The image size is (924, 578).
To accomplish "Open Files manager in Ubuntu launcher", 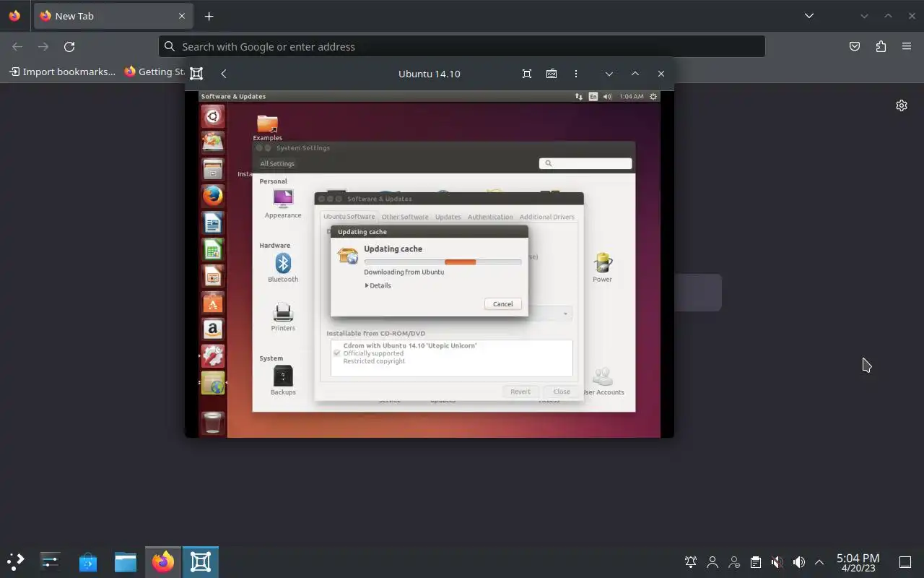I will point(213,169).
